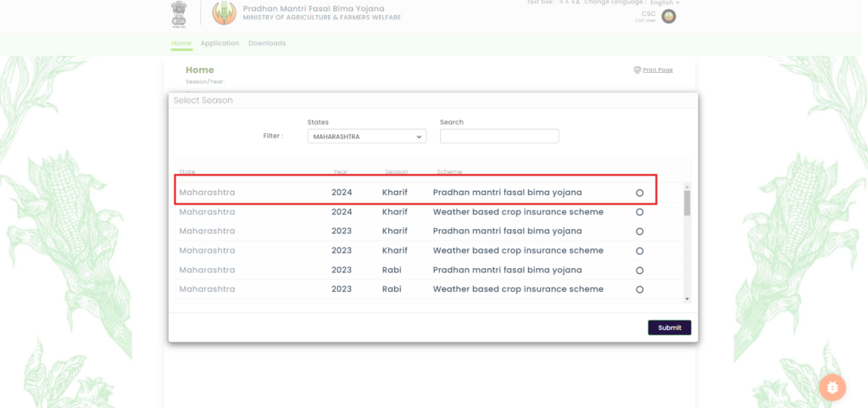Image resolution: width=868 pixels, height=408 pixels.
Task: Select 2023 Rabi Pradhan mantri fasal bima radio
Action: (639, 271)
